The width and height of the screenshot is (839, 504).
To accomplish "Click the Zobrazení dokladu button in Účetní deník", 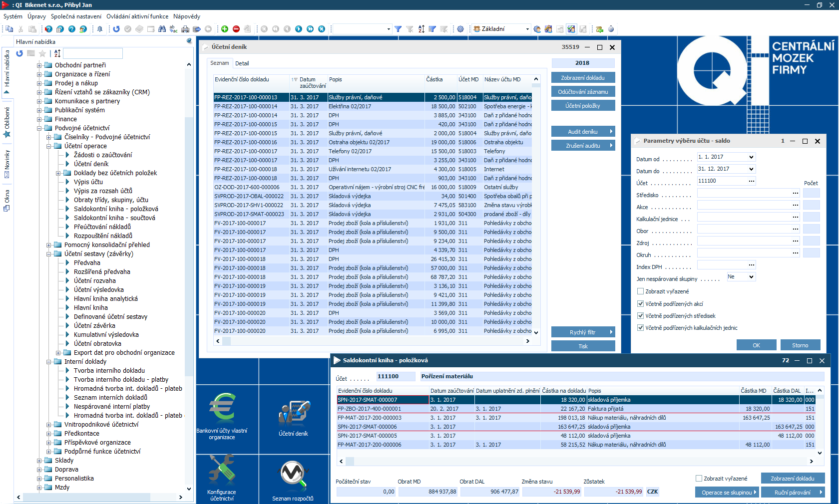I will coord(583,78).
